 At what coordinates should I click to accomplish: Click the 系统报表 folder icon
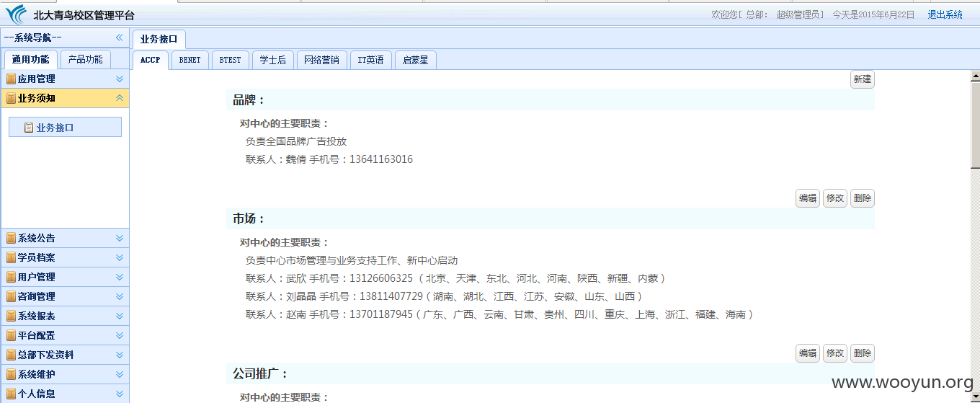pos(11,316)
